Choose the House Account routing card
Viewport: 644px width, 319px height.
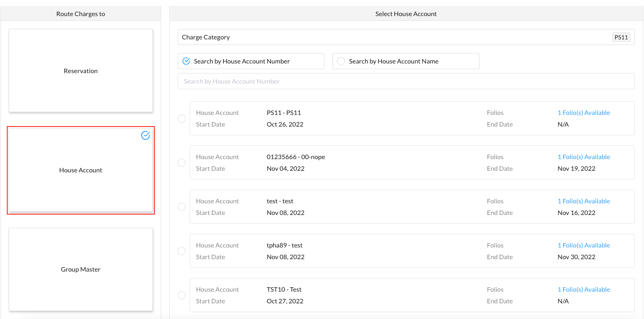tap(81, 170)
